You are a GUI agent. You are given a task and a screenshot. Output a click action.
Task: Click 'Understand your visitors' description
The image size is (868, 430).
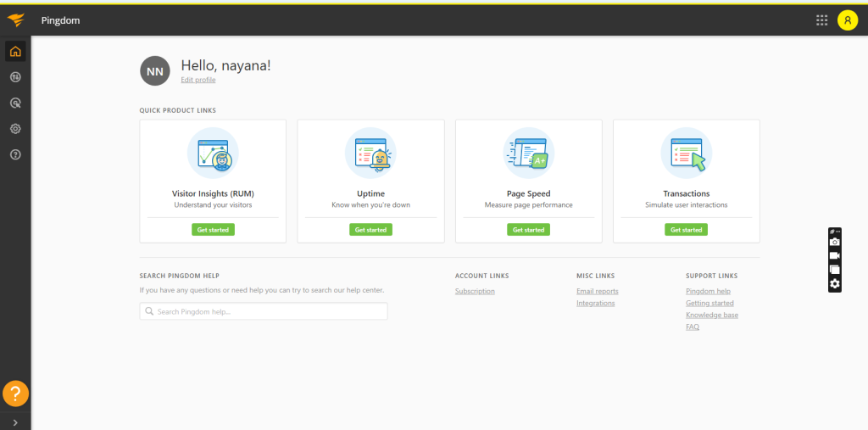(x=213, y=205)
